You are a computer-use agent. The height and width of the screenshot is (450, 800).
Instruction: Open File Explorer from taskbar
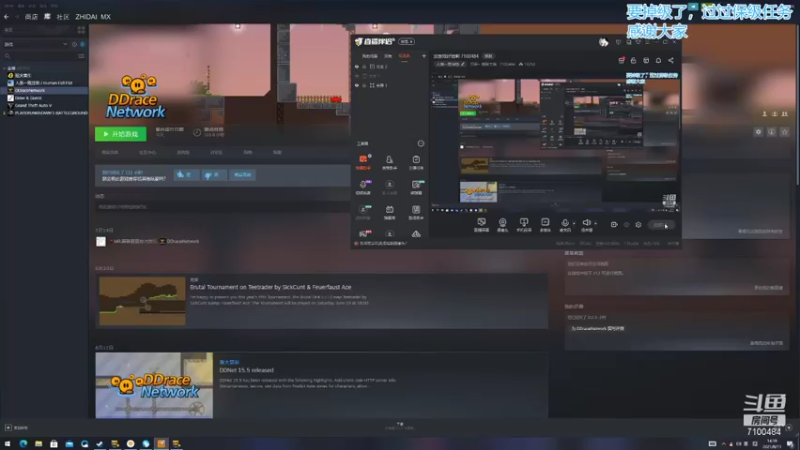(39, 444)
